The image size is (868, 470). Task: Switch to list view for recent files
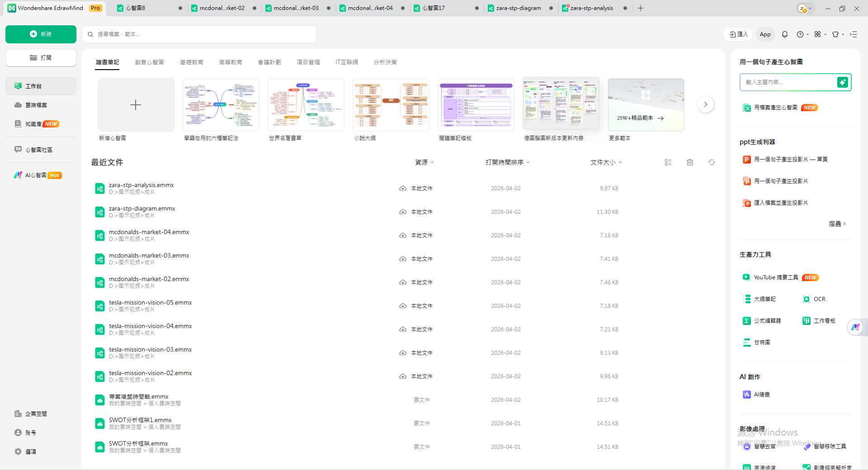pyautogui.click(x=668, y=162)
